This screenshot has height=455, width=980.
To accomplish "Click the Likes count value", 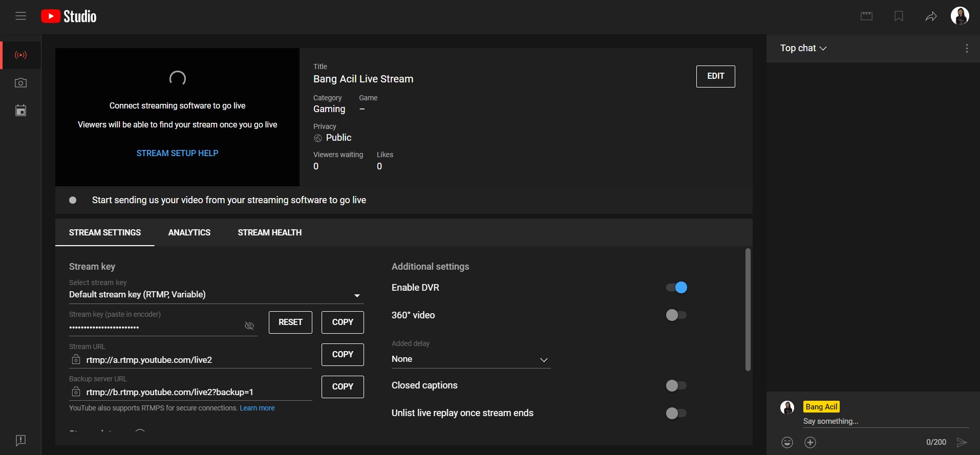I will (x=379, y=166).
